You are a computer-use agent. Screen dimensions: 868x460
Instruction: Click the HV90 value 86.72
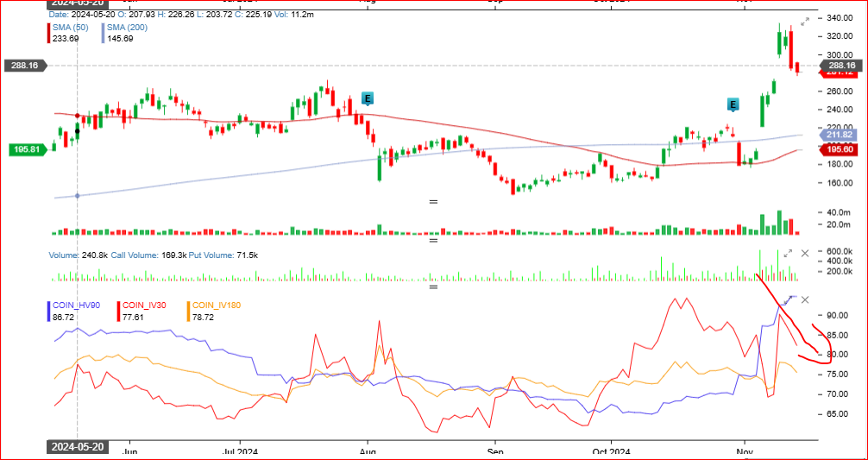coord(62,318)
